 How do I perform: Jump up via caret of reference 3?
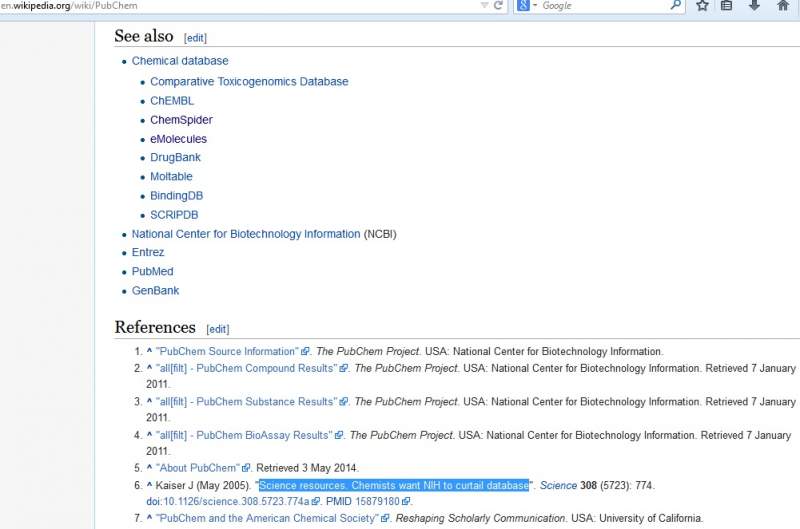click(149, 401)
